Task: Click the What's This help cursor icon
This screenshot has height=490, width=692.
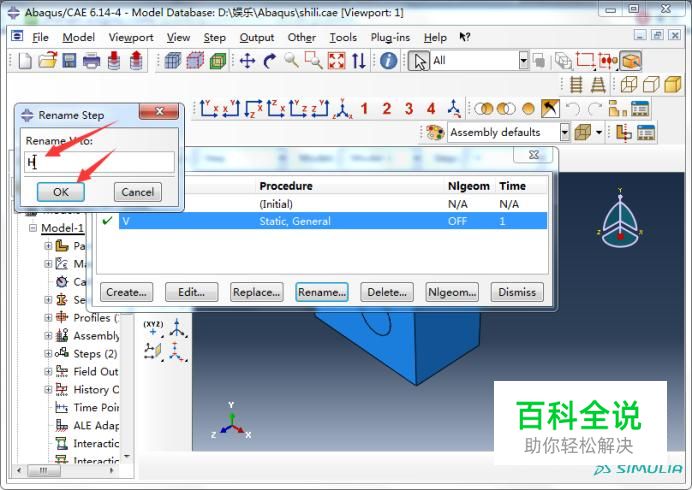Action: [464, 37]
